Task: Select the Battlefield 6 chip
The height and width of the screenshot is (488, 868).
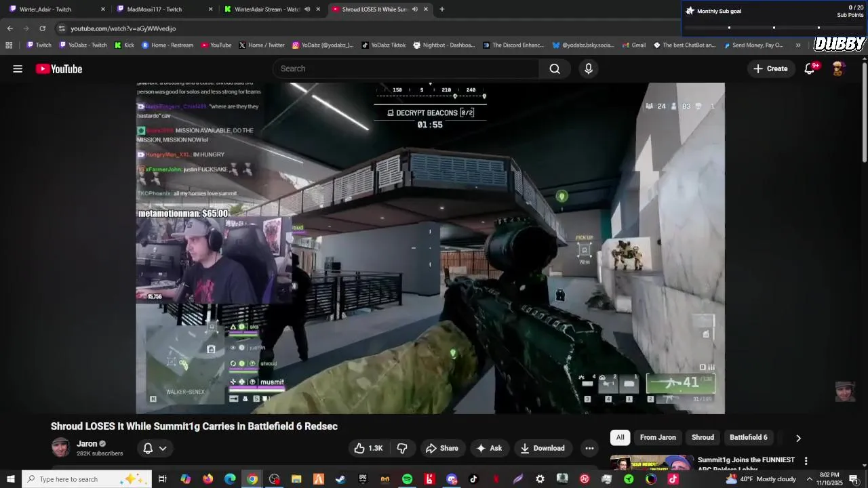Action: (749, 437)
